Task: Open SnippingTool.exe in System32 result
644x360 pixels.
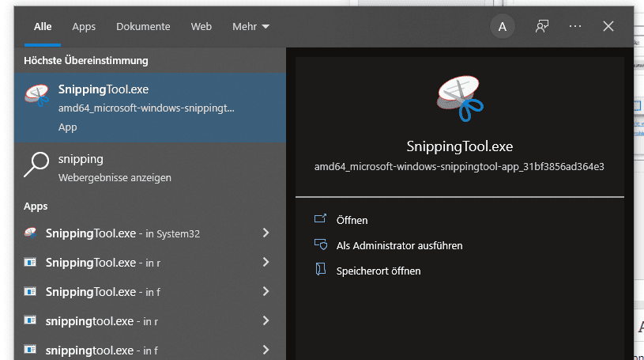Action: coord(150,233)
